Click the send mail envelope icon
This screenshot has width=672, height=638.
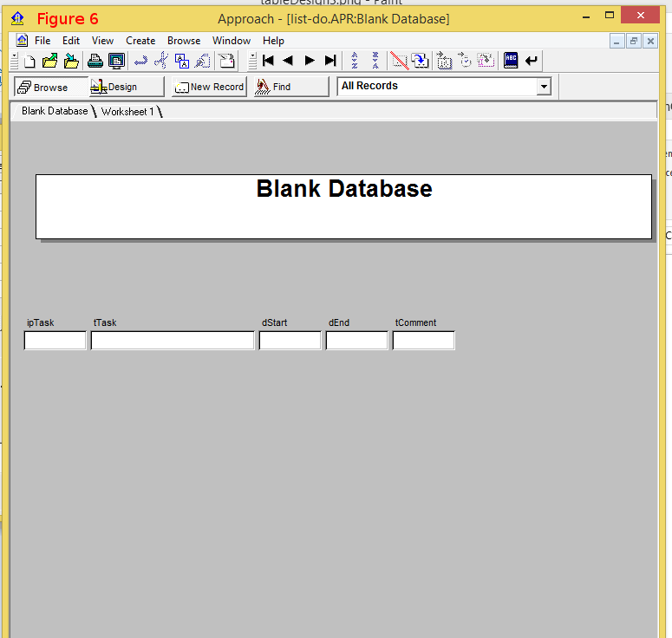pos(226,61)
